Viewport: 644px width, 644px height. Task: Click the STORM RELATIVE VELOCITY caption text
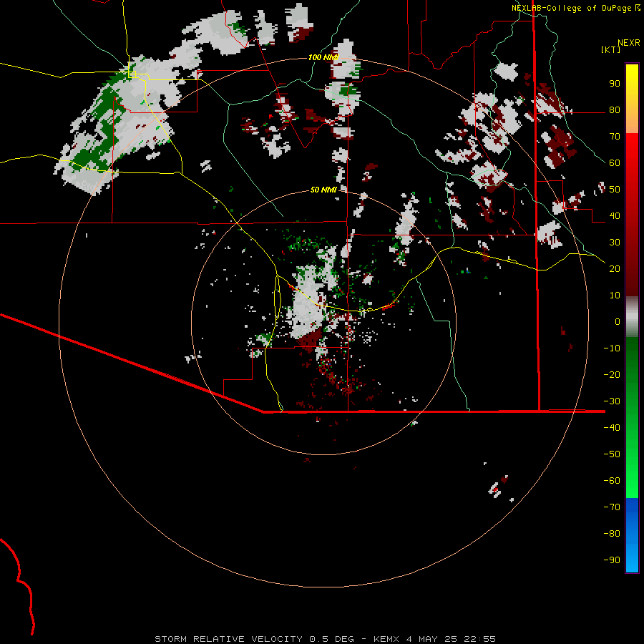pyautogui.click(x=230, y=639)
